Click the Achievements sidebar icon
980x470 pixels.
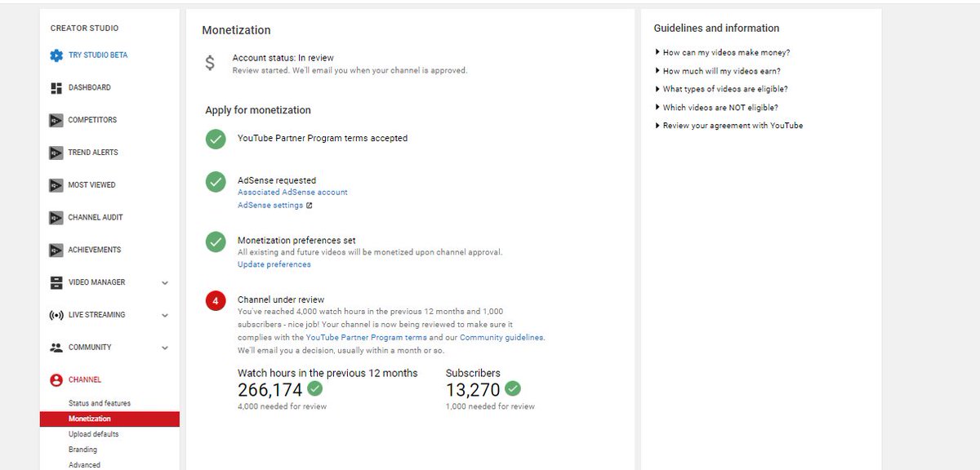[56, 250]
